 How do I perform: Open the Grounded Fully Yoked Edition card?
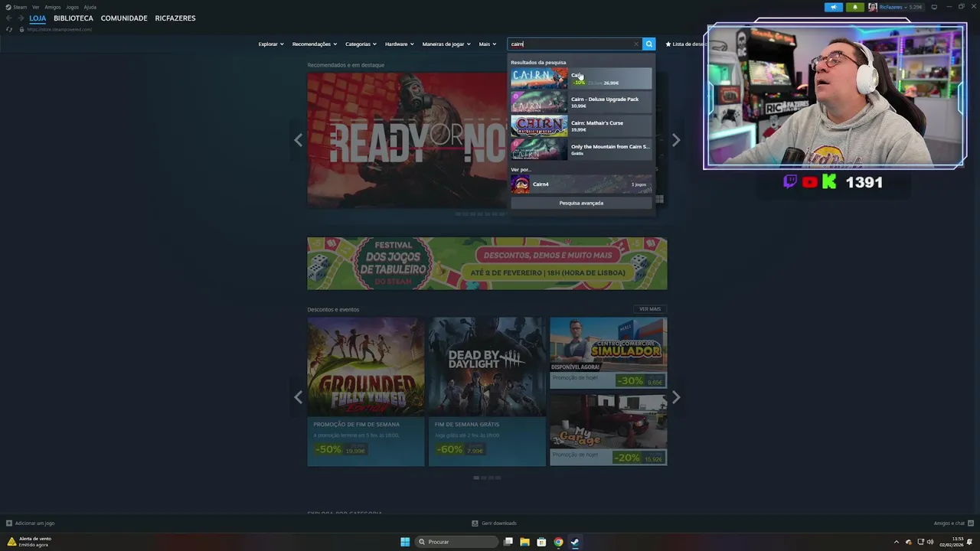point(366,392)
